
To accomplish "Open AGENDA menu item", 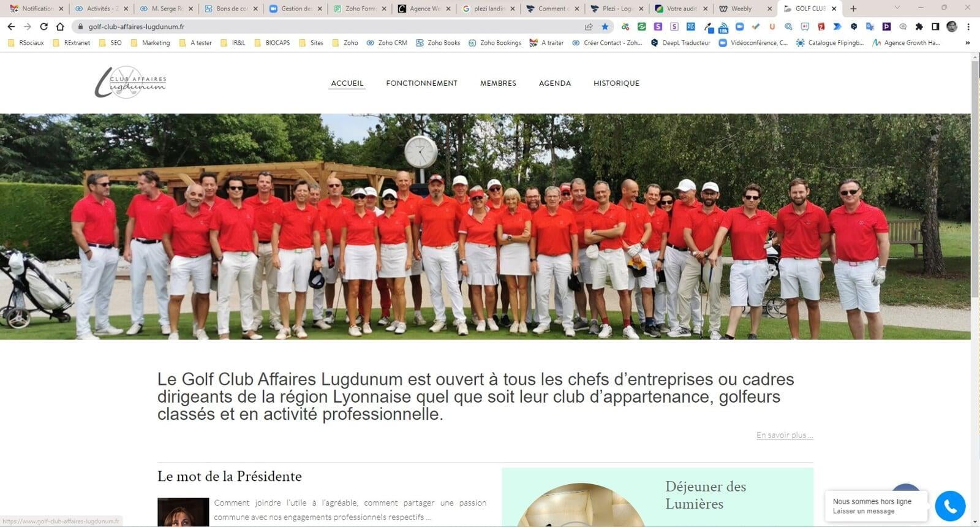I will (x=555, y=83).
